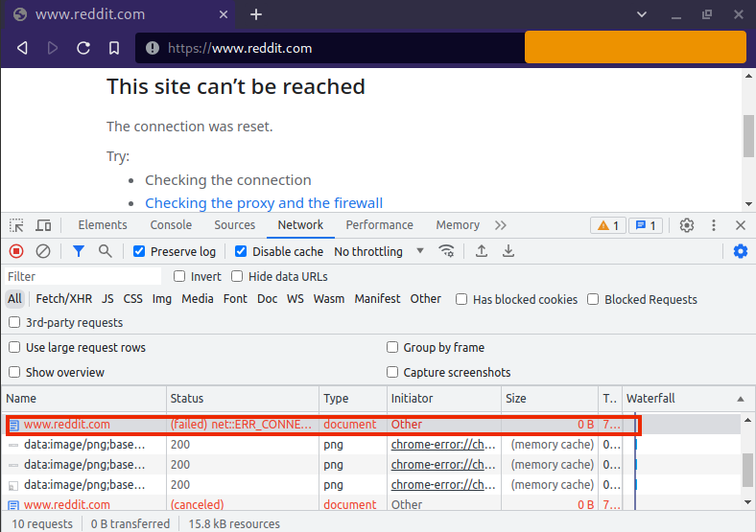Filter requests by CSS type
This screenshot has height=532, width=756.
pyautogui.click(x=133, y=299)
